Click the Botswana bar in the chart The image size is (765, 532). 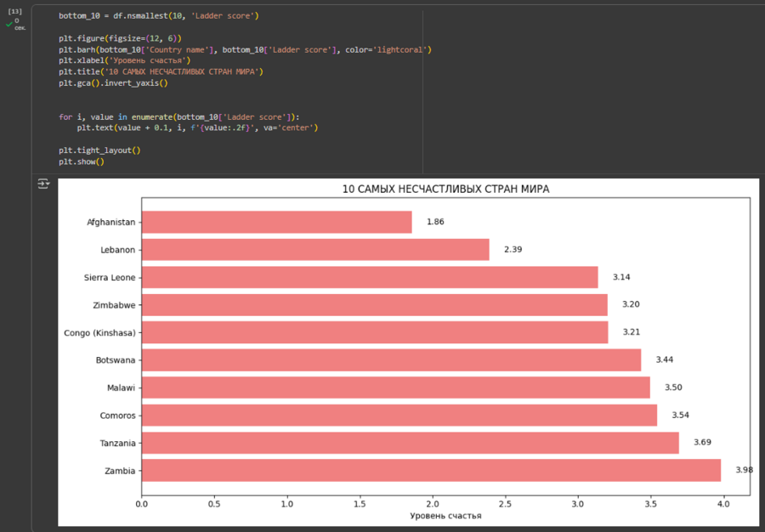391,359
